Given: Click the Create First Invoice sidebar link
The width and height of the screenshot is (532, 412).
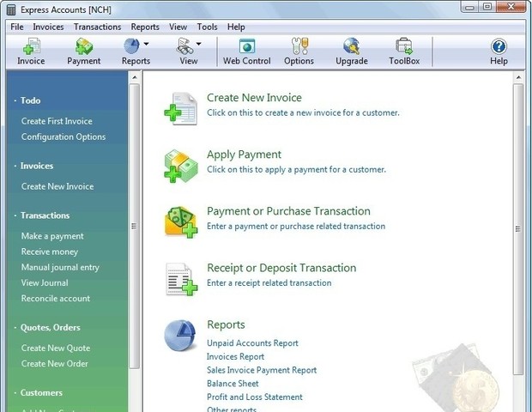Looking at the screenshot, I should click(x=57, y=121).
